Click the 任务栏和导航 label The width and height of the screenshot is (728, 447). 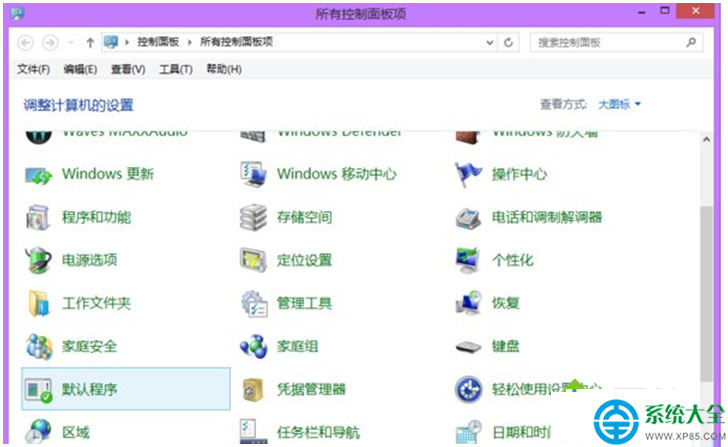click(318, 433)
